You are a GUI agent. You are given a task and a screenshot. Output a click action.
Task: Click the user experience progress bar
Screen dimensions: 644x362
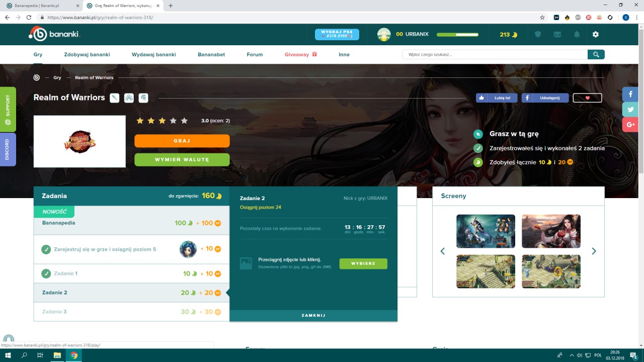[458, 35]
